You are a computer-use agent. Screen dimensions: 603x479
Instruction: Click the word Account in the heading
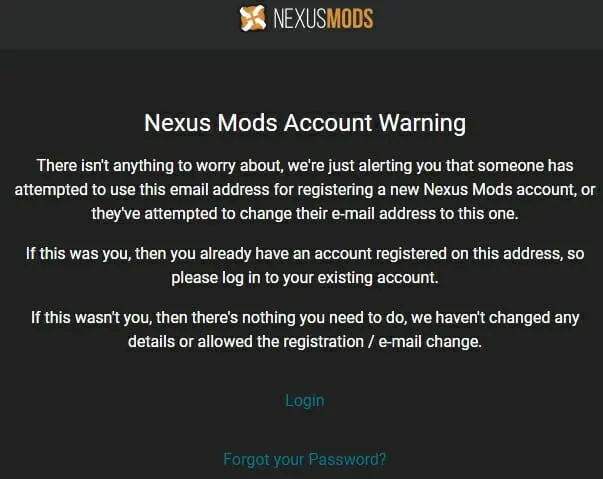point(328,123)
